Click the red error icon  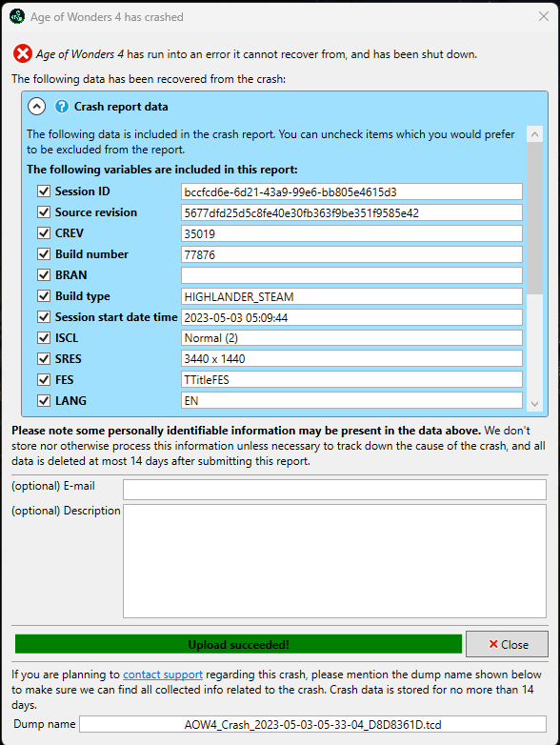(22, 53)
